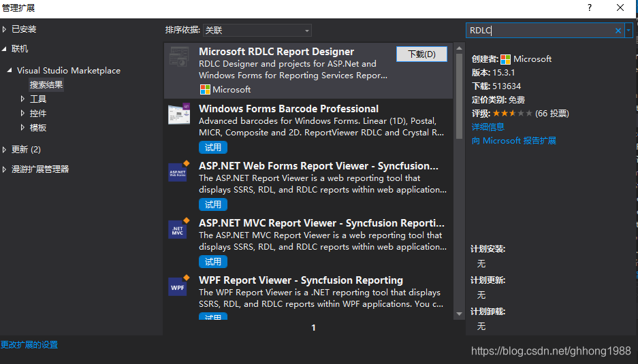Click 试用 for ASP.NET Web Forms Report Viewer
The height and width of the screenshot is (364, 638).
[213, 205]
